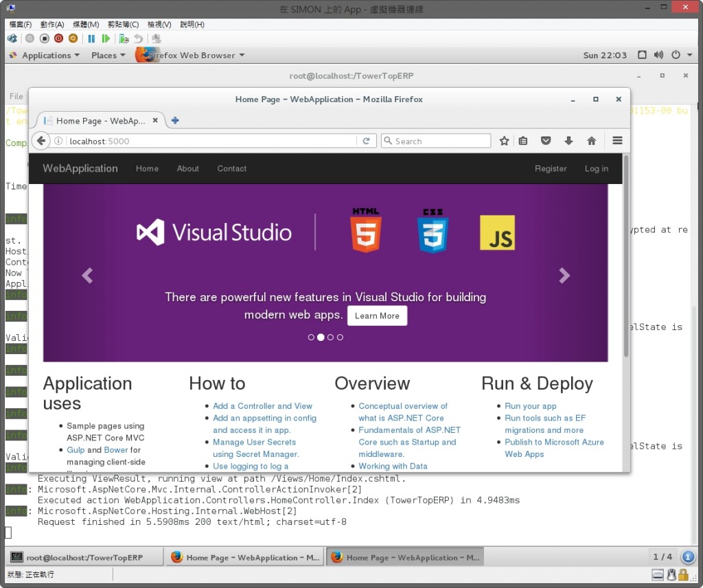
Task: Open a new tab with plus icon
Action: (x=175, y=120)
